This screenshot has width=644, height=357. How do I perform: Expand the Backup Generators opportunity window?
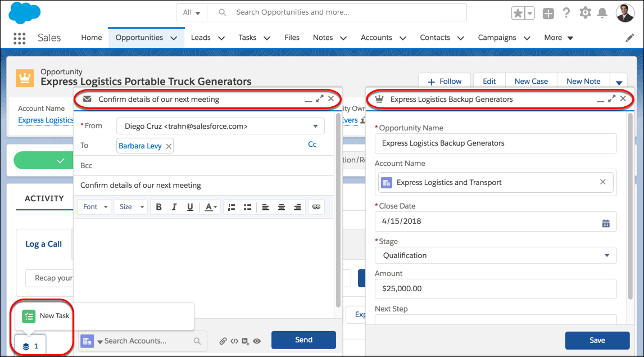[611, 98]
